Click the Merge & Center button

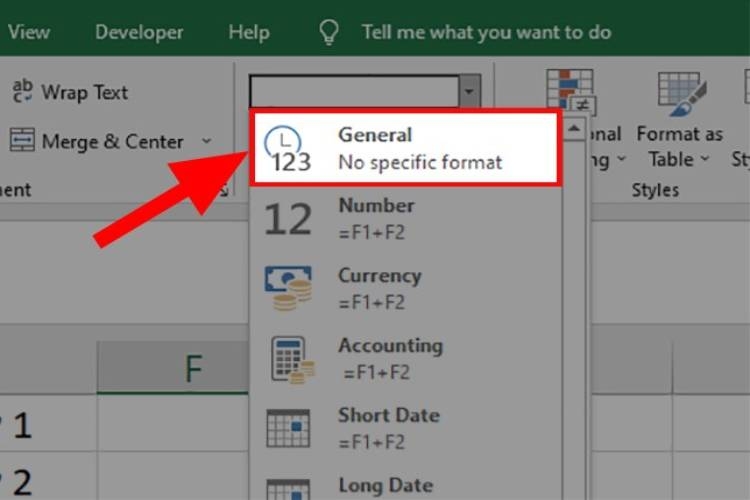tap(98, 142)
